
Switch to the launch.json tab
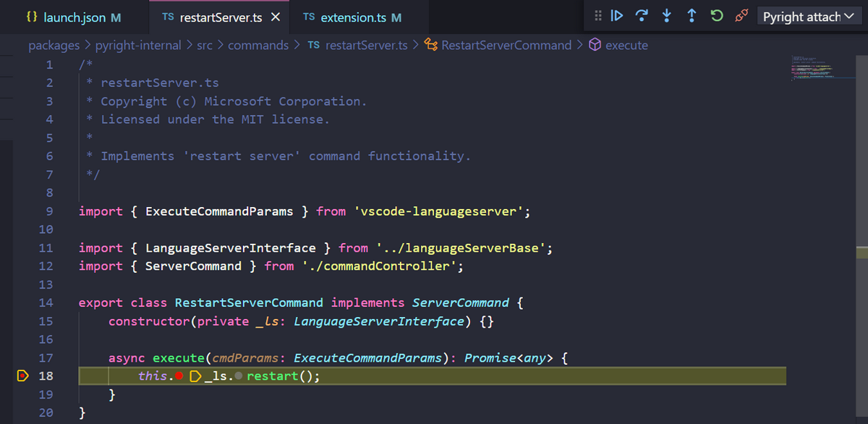[x=73, y=17]
